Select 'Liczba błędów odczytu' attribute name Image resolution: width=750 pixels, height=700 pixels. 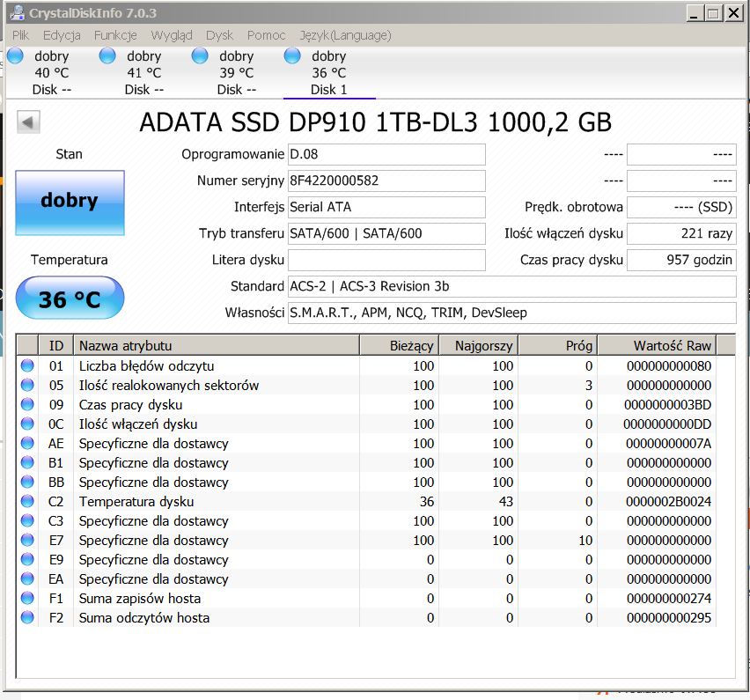pyautogui.click(x=146, y=366)
